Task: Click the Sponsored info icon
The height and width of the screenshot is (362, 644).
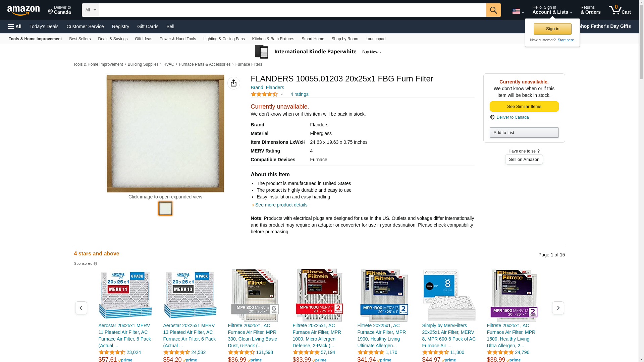Action: (x=96, y=264)
